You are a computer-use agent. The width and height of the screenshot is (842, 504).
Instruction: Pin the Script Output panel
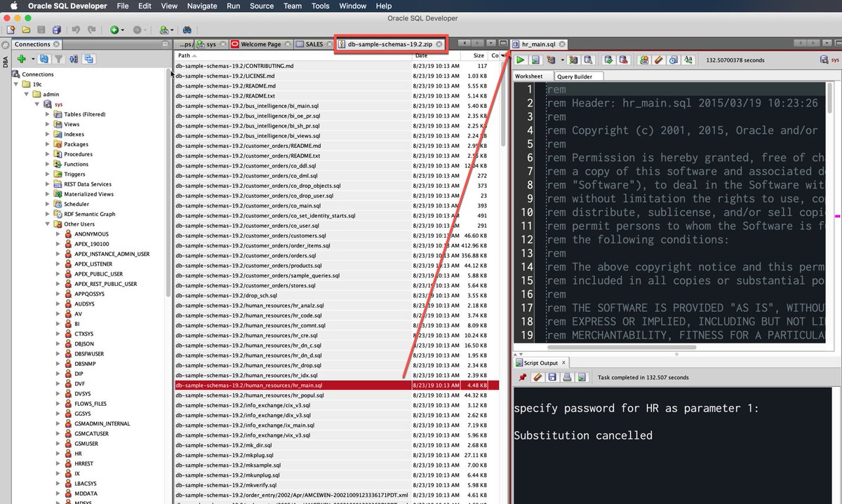[523, 377]
